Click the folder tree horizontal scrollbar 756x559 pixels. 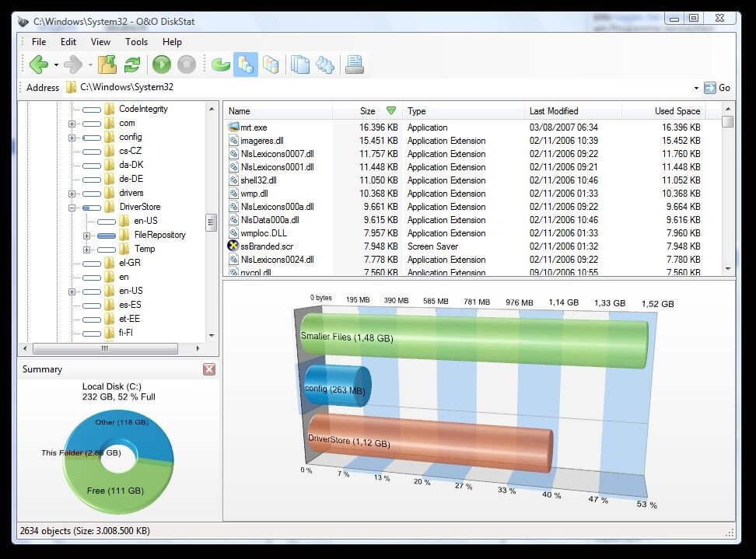105,348
